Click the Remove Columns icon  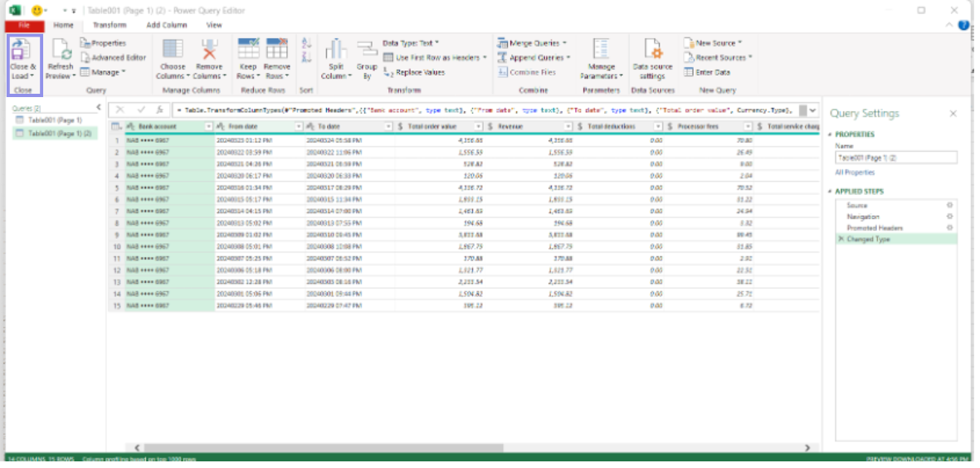pyautogui.click(x=209, y=49)
